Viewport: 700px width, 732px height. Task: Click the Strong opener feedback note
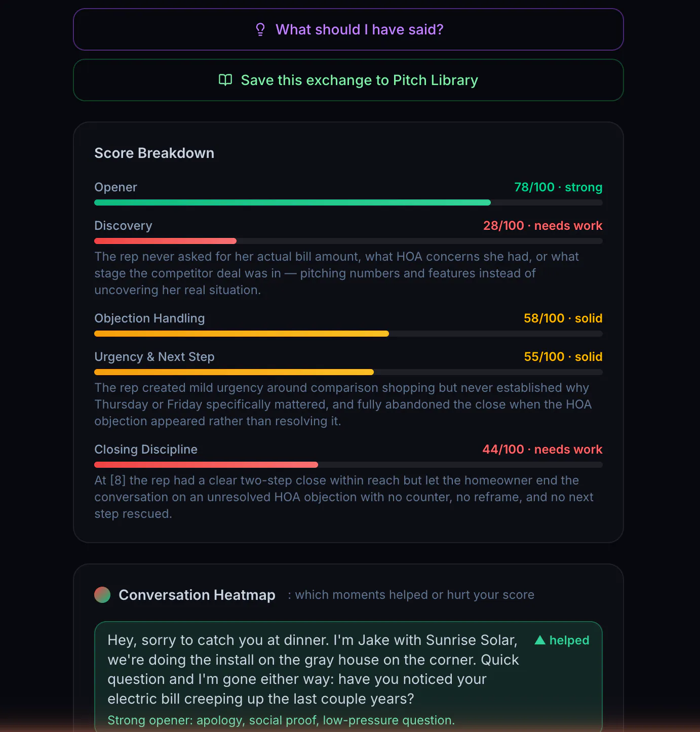coord(281,720)
